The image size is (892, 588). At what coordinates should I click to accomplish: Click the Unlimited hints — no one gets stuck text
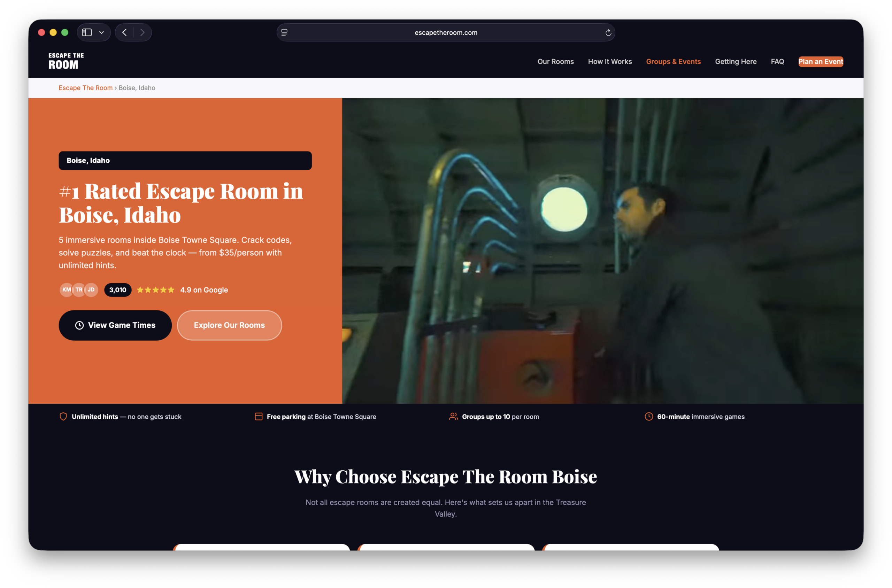tap(126, 417)
